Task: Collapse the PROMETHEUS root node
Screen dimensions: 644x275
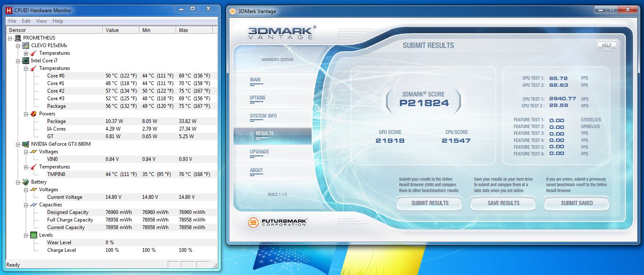Action: click(x=10, y=38)
